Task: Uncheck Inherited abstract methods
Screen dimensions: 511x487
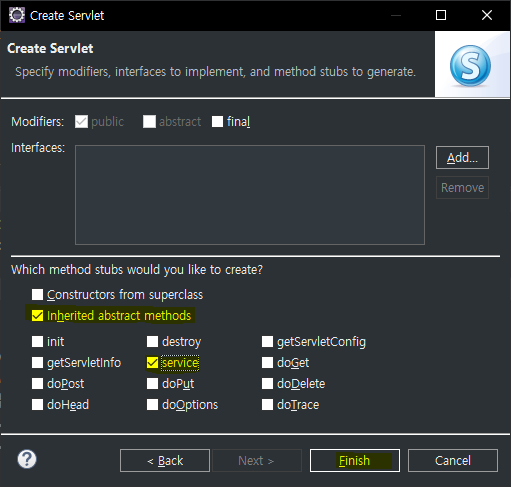Action: (x=37, y=315)
